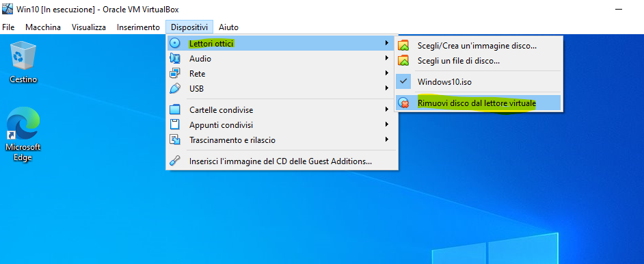Click the Cestino label text
Viewport: 644px width, 264px height.
pos(23,79)
